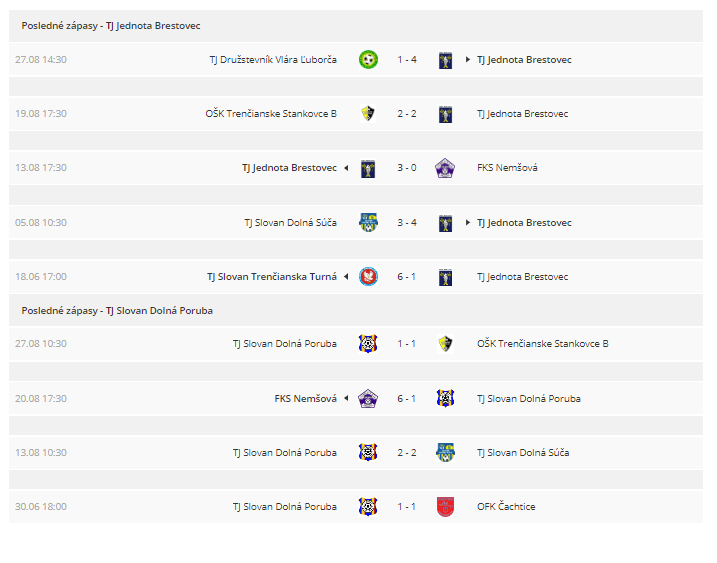This screenshot has height=563, width=717.
Task: Open the 6 - 1 score on 18.06
Action: click(407, 277)
